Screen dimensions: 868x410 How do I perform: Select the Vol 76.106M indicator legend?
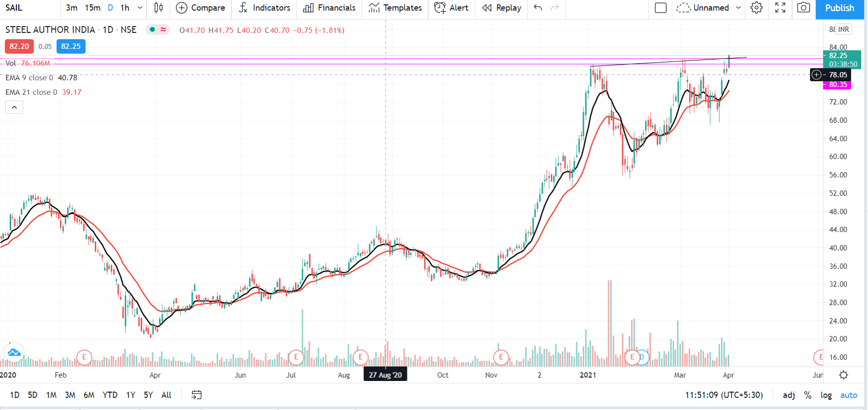point(28,63)
